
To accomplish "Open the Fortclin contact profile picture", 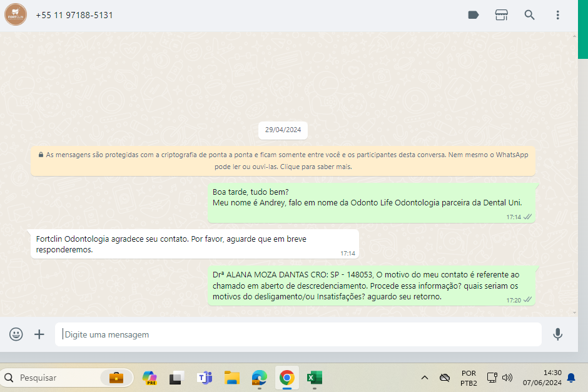I will [16, 14].
